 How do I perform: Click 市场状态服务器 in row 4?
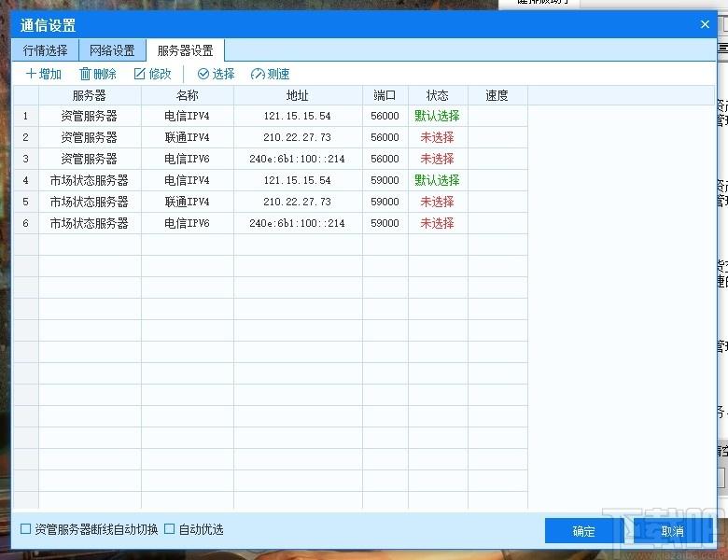pos(90,180)
